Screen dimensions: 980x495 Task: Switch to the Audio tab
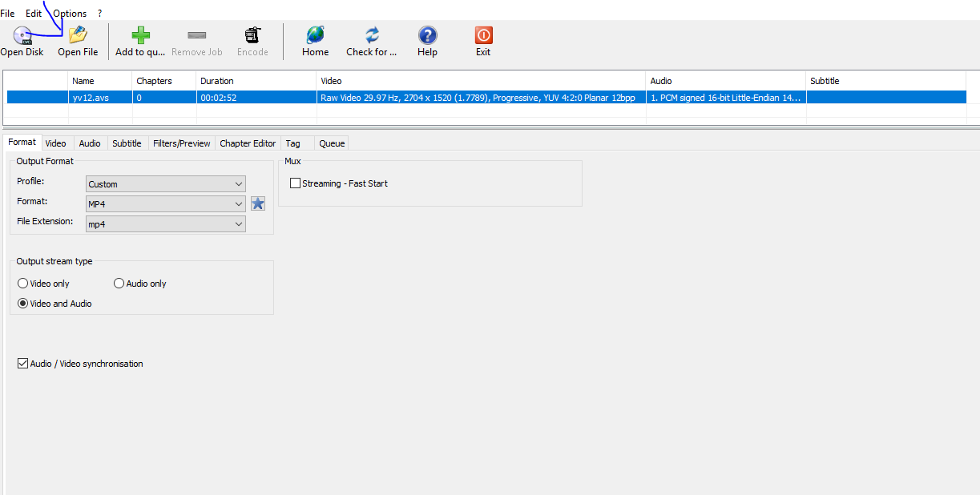[90, 143]
